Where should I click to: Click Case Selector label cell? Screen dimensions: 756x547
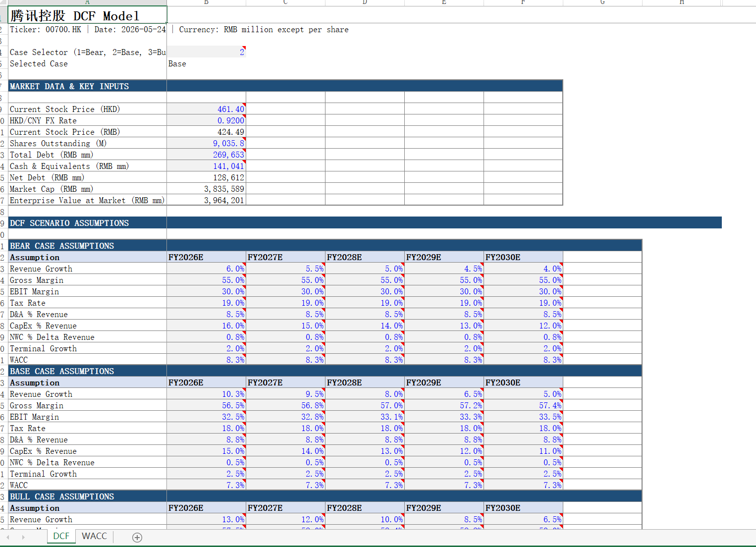click(88, 52)
